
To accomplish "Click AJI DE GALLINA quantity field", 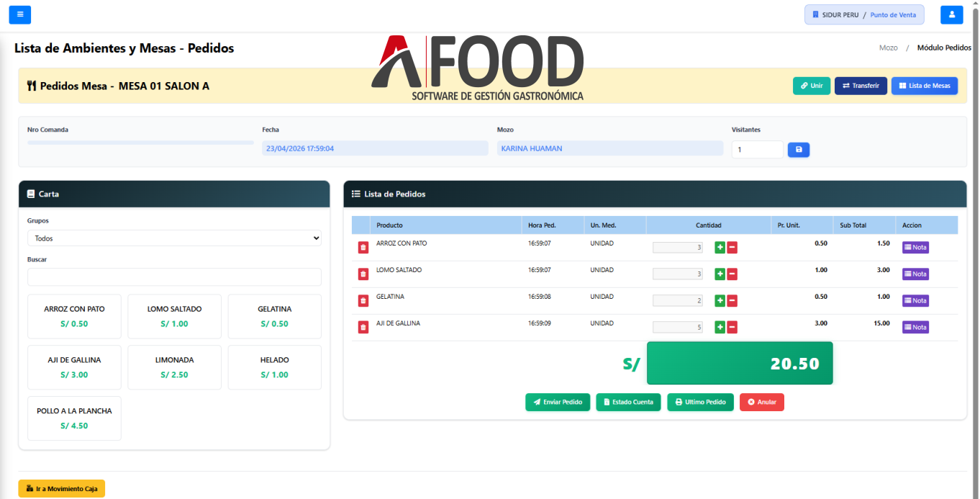I will (x=678, y=328).
